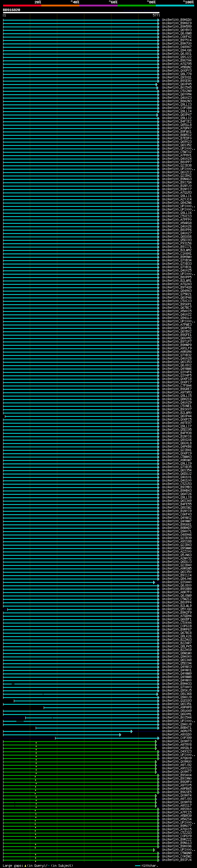The height and width of the screenshot is (868, 197).
Task: Click the cyan alignment bar for UniRef100_B9HGD0
Action: point(81,20)
